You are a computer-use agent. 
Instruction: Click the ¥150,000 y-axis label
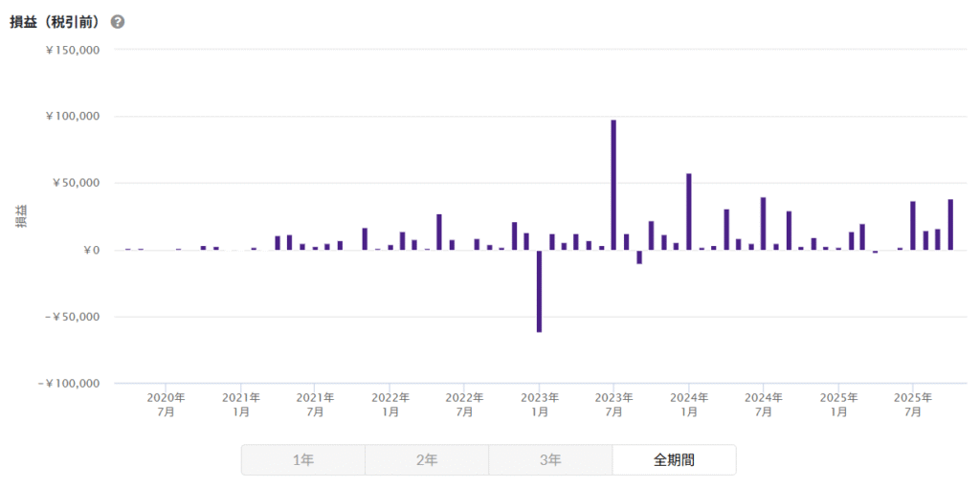[73, 50]
